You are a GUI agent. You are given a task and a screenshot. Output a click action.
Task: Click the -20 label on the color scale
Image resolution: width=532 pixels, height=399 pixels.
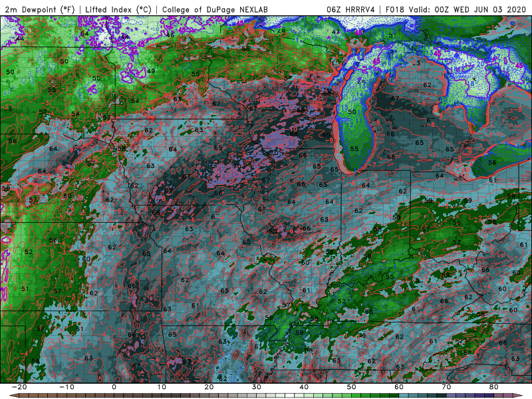pyautogui.click(x=19, y=387)
